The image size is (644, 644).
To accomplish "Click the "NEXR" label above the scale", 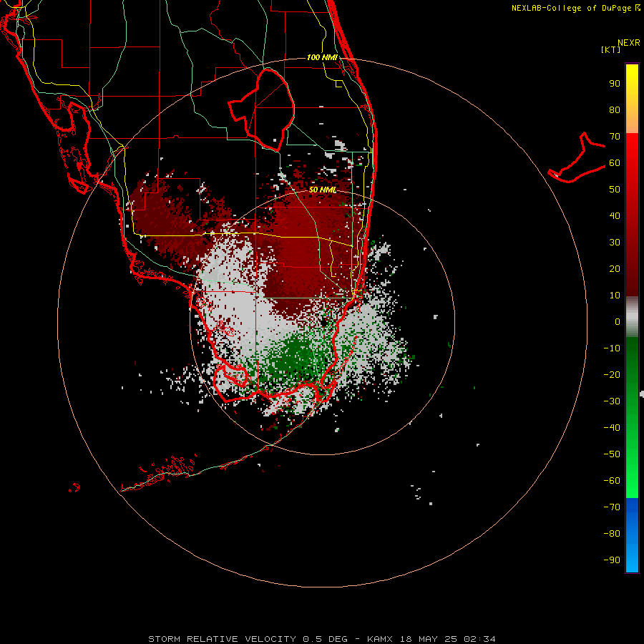I will [x=629, y=43].
